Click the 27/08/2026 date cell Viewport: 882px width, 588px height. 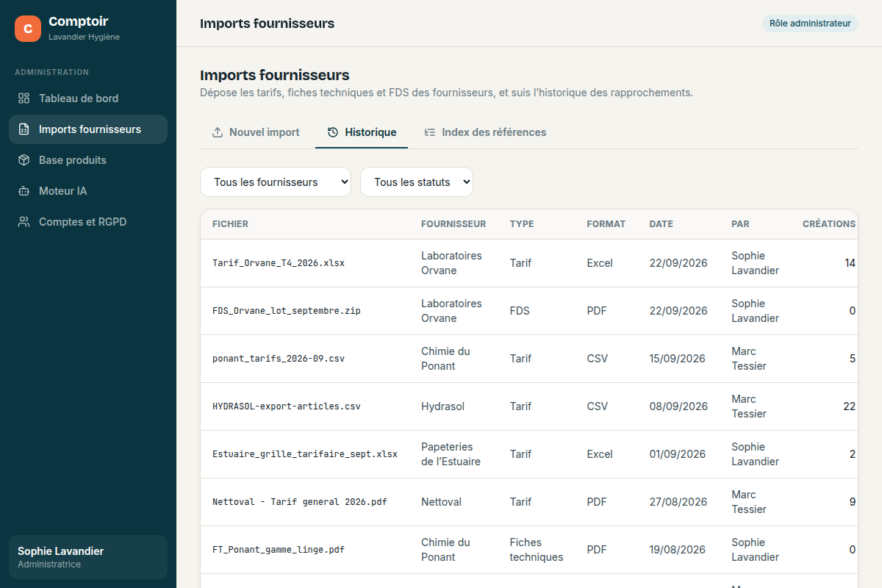tap(677, 502)
